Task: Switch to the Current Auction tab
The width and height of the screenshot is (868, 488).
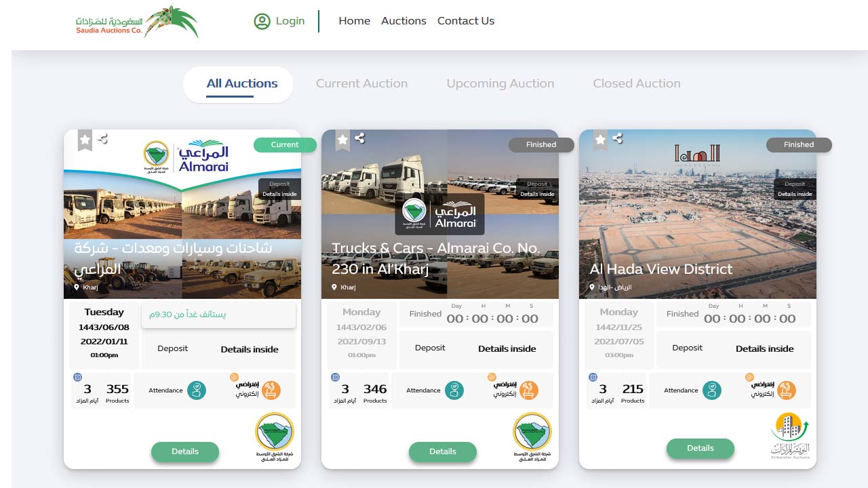Action: point(361,83)
